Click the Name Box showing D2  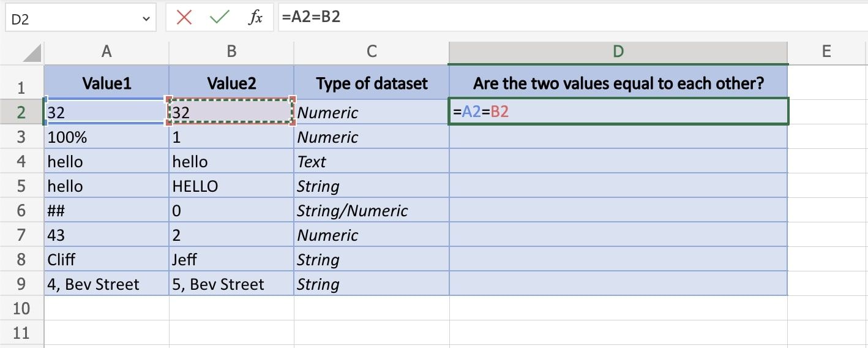tap(73, 19)
